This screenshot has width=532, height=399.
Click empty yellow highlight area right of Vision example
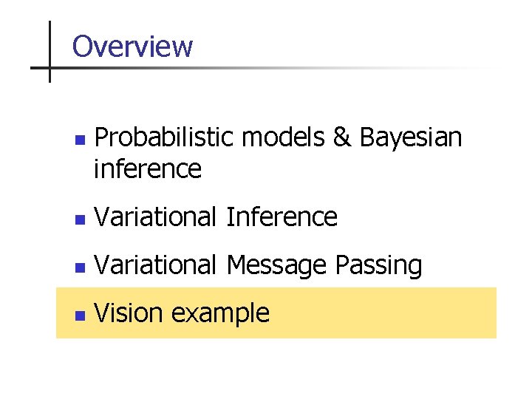384,313
